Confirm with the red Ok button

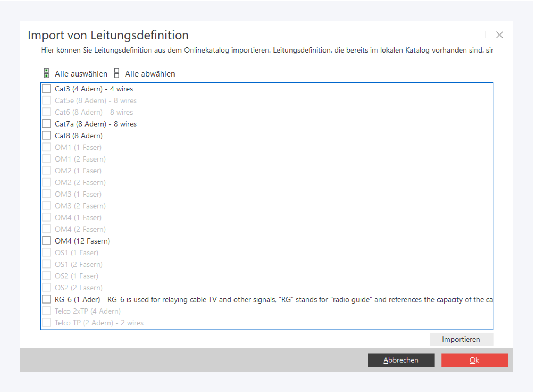(474, 360)
